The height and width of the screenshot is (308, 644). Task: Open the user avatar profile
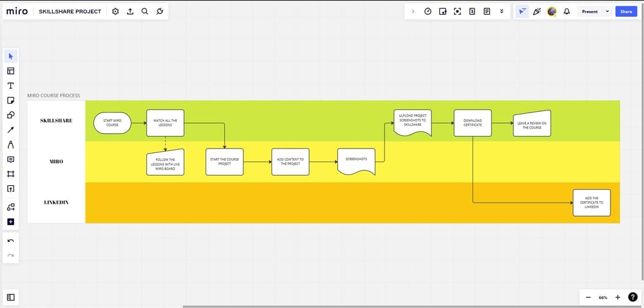(552, 12)
